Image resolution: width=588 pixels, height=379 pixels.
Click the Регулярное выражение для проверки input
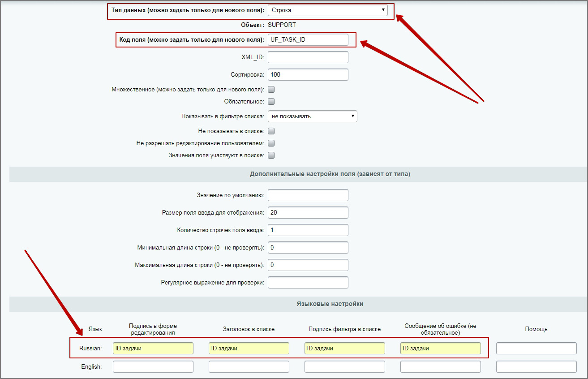(x=308, y=282)
